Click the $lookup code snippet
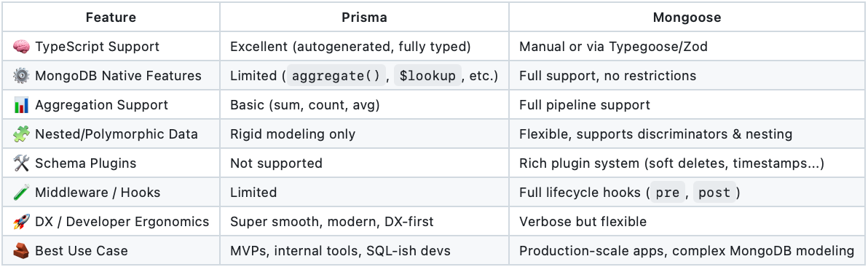868x267 pixels. point(427,76)
